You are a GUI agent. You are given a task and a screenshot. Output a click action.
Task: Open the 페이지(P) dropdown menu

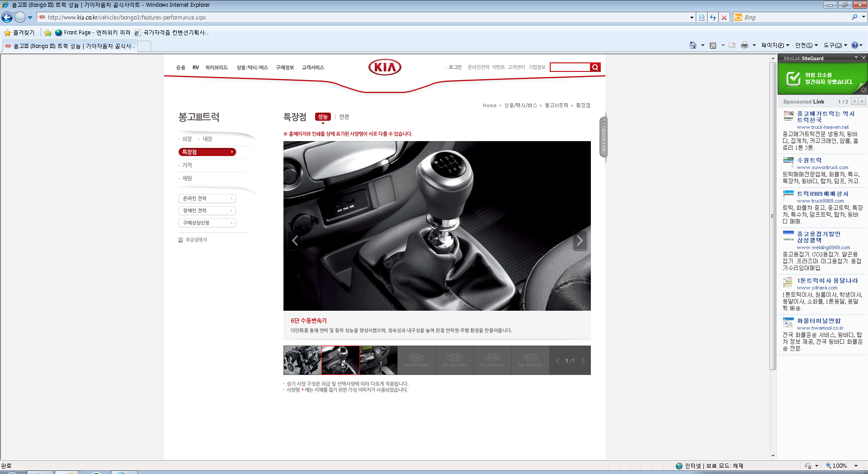[x=775, y=45]
